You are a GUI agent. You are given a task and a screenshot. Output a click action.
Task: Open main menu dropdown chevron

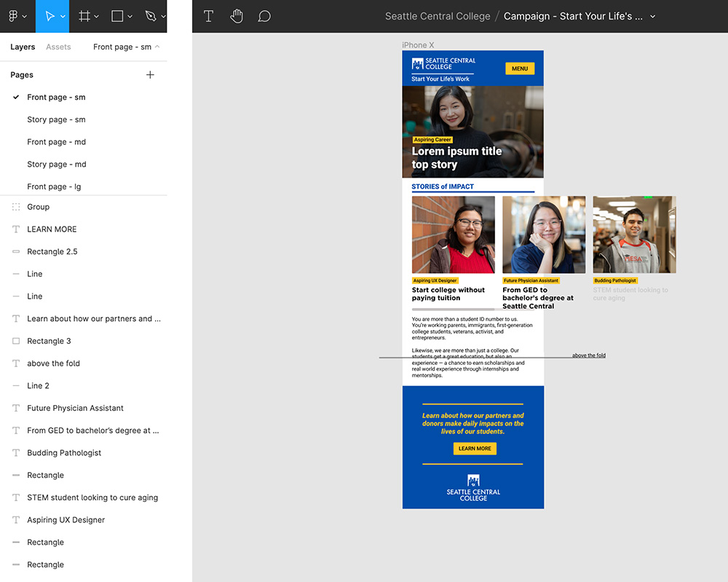pos(25,17)
